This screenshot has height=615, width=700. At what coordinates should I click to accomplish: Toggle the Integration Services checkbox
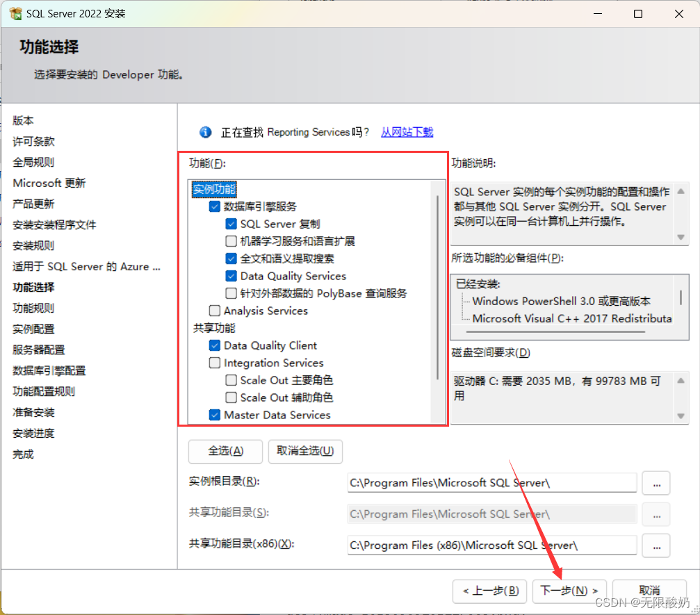click(215, 363)
